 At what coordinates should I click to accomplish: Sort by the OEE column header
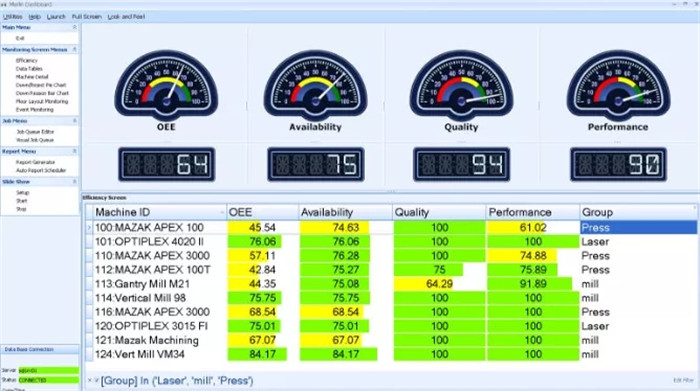[262, 212]
